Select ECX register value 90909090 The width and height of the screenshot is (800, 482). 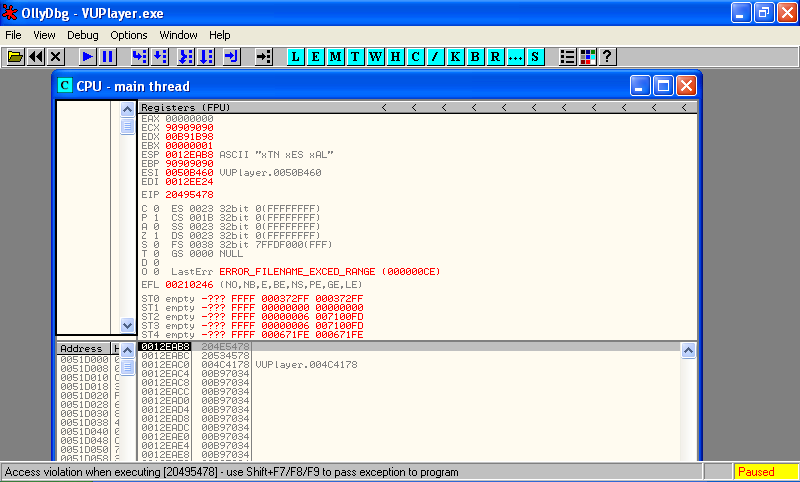189,128
